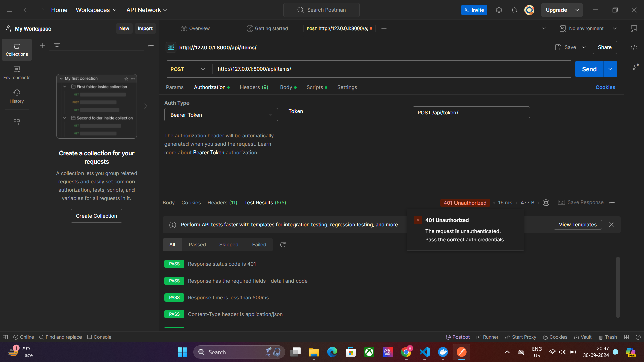Open the notifications bell icon
The height and width of the screenshot is (362, 644).
[514, 10]
